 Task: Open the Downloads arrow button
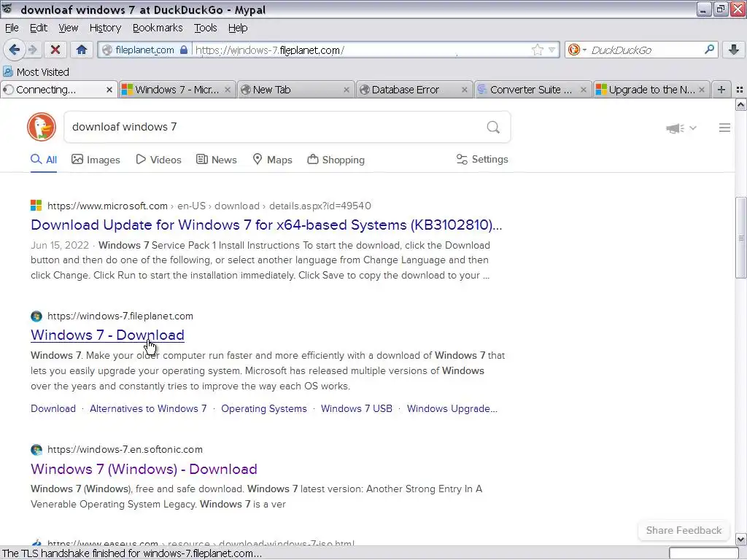click(734, 50)
